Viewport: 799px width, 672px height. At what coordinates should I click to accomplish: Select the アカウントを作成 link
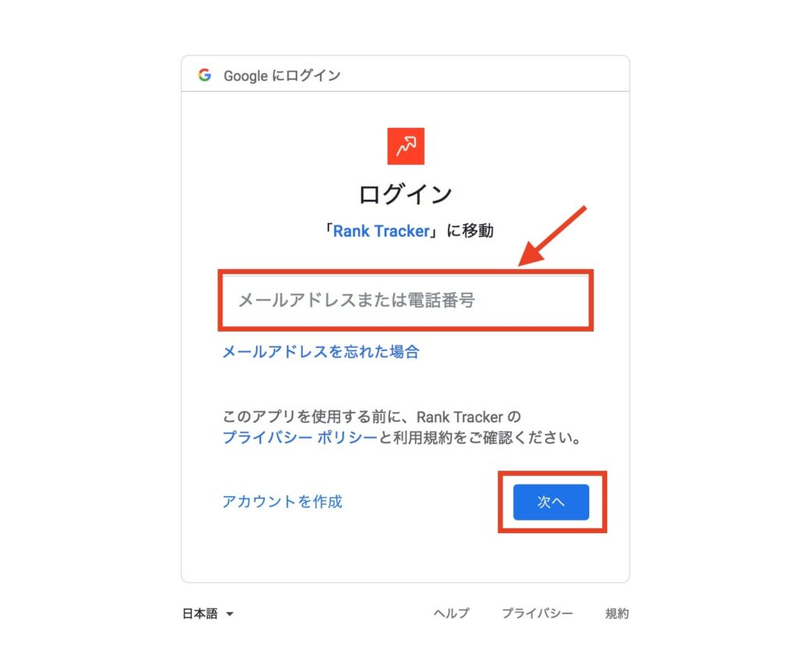[x=282, y=501]
